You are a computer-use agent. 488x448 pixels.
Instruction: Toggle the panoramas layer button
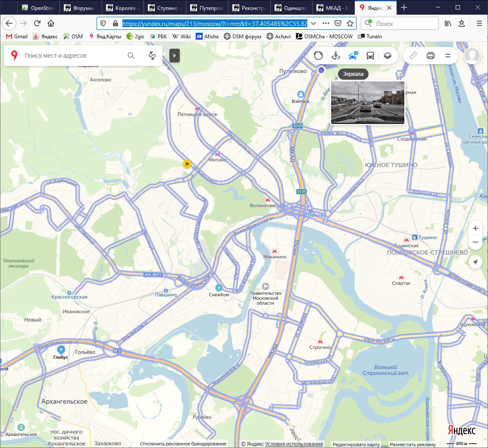pyautogui.click(x=318, y=56)
